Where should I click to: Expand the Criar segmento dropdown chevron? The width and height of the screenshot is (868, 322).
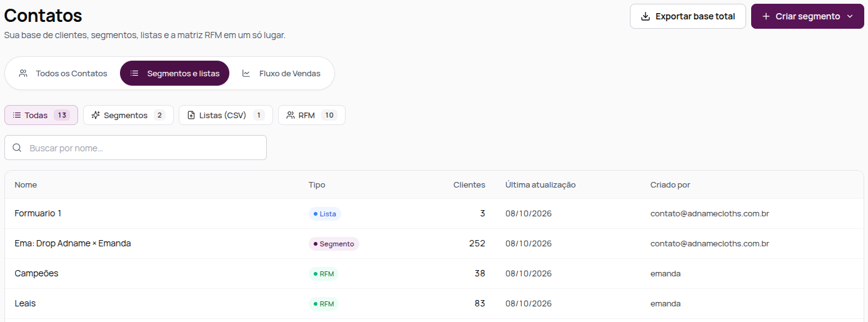(x=850, y=16)
